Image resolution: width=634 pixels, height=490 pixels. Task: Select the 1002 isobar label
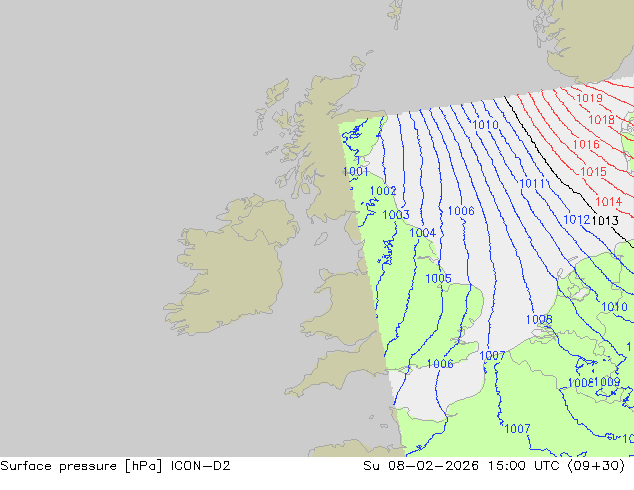[383, 191]
